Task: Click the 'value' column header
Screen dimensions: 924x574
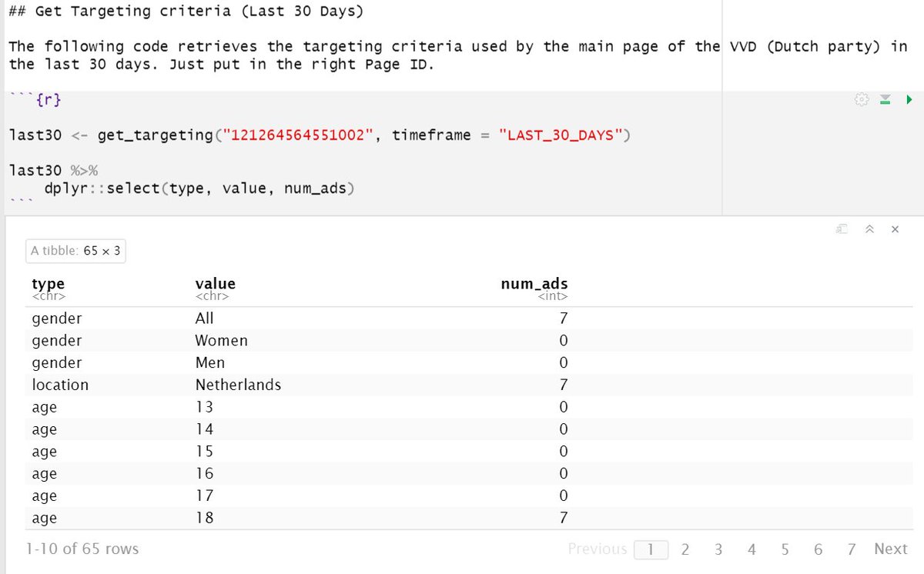Action: pyautogui.click(x=215, y=284)
